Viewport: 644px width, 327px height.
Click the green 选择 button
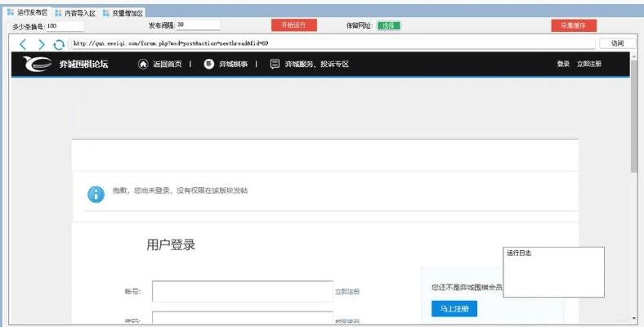388,25
